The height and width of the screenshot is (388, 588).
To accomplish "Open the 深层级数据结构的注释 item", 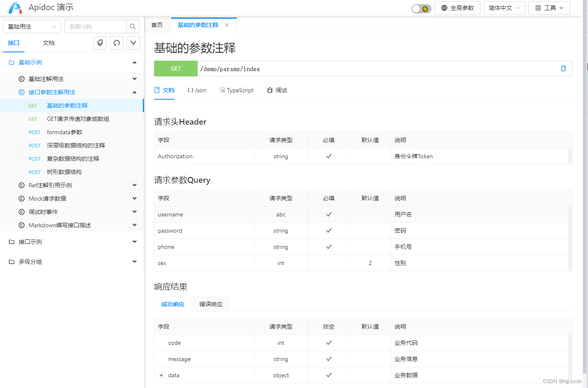I will (71, 145).
